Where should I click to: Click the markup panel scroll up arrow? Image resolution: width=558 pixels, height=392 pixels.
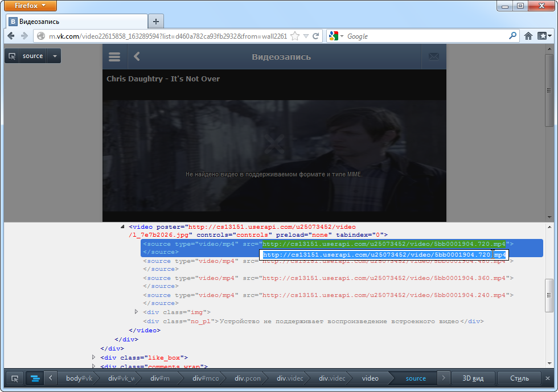[549, 227]
